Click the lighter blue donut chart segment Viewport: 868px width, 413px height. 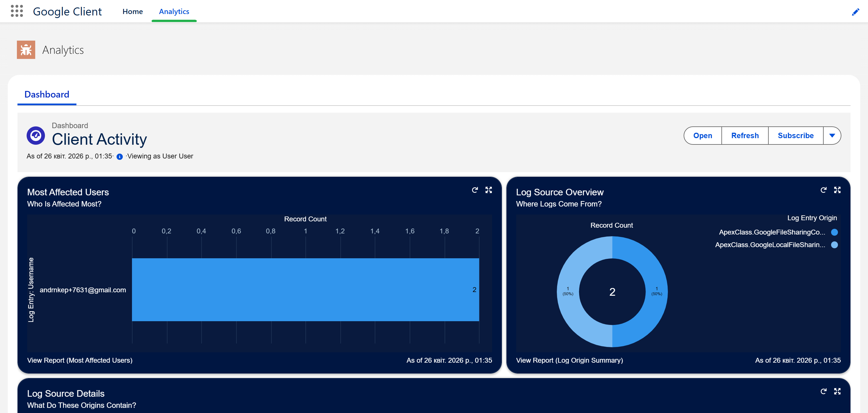click(x=568, y=291)
